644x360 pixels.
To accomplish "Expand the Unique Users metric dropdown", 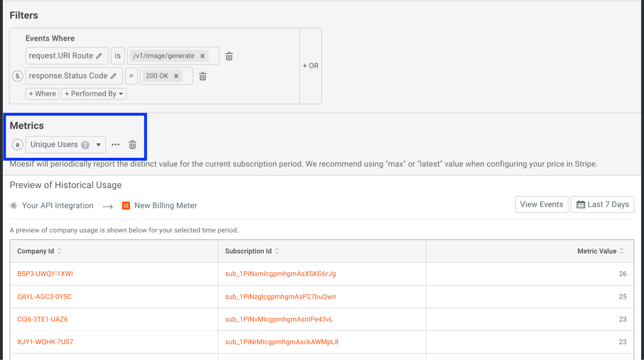I will point(98,145).
